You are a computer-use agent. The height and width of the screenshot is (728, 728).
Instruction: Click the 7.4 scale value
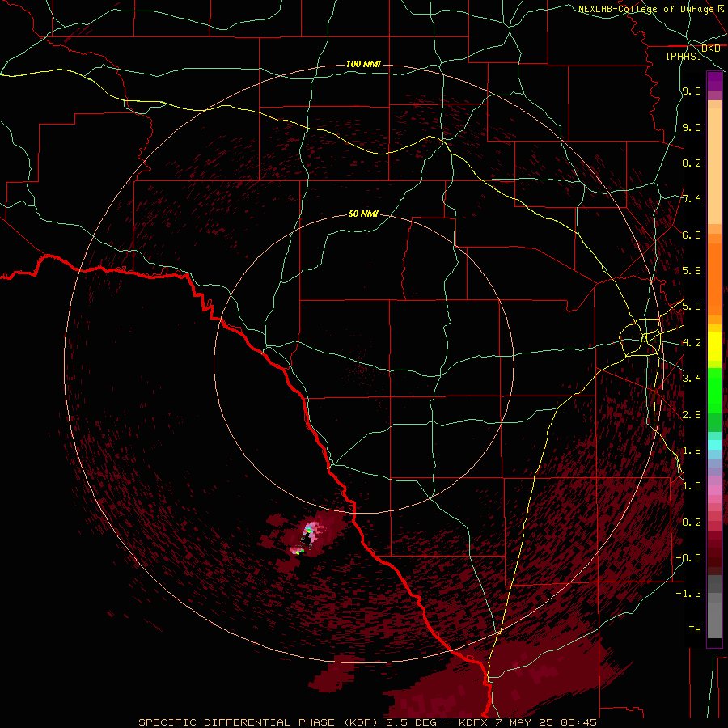click(692, 199)
